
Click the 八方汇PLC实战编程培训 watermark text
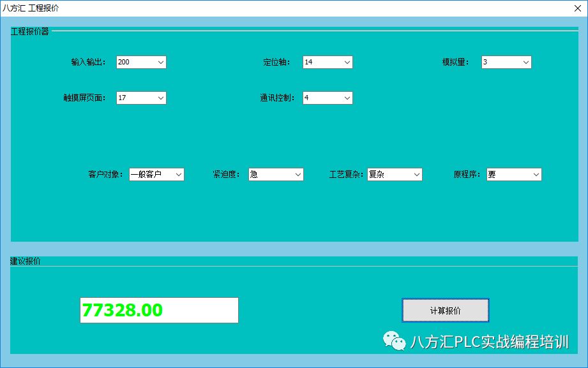489,342
